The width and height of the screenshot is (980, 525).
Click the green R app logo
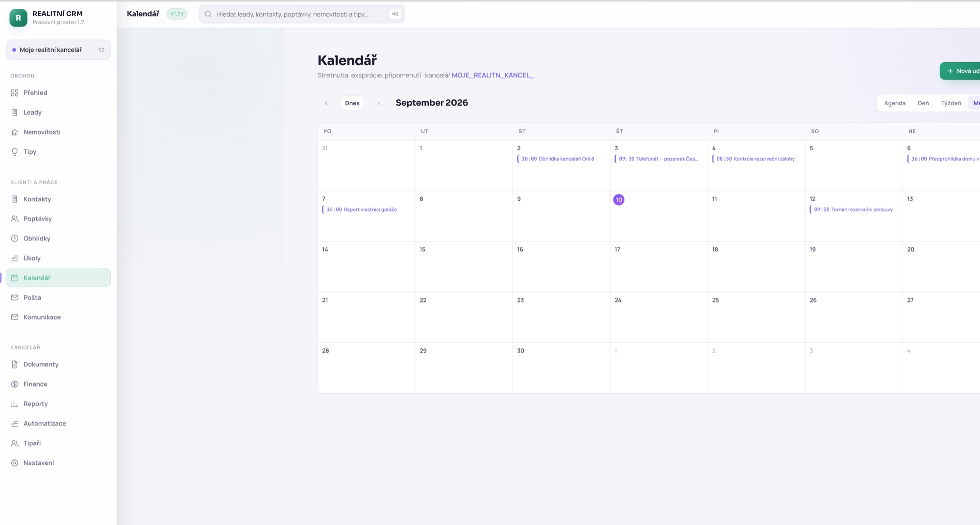[18, 18]
